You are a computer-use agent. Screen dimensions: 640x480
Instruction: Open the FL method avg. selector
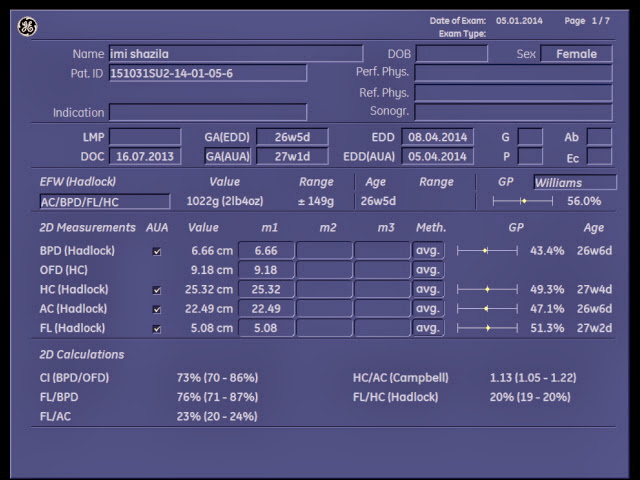(428, 328)
